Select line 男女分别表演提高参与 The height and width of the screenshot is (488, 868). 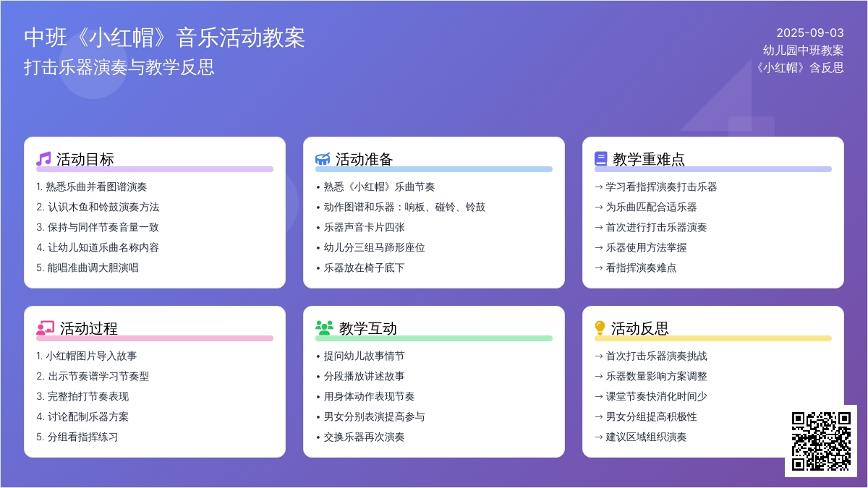tap(370, 416)
